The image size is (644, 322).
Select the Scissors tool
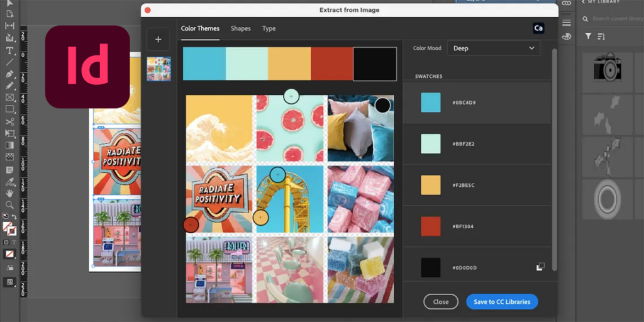click(9, 121)
